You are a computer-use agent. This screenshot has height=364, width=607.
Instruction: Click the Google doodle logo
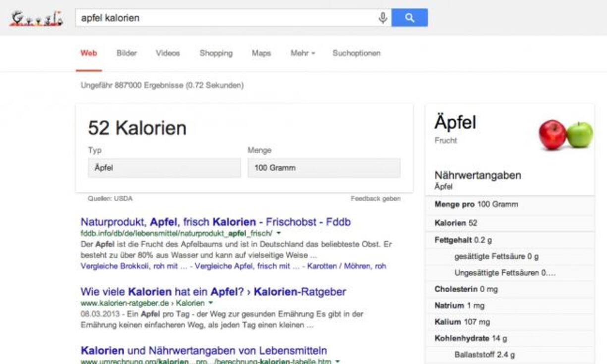37,18
